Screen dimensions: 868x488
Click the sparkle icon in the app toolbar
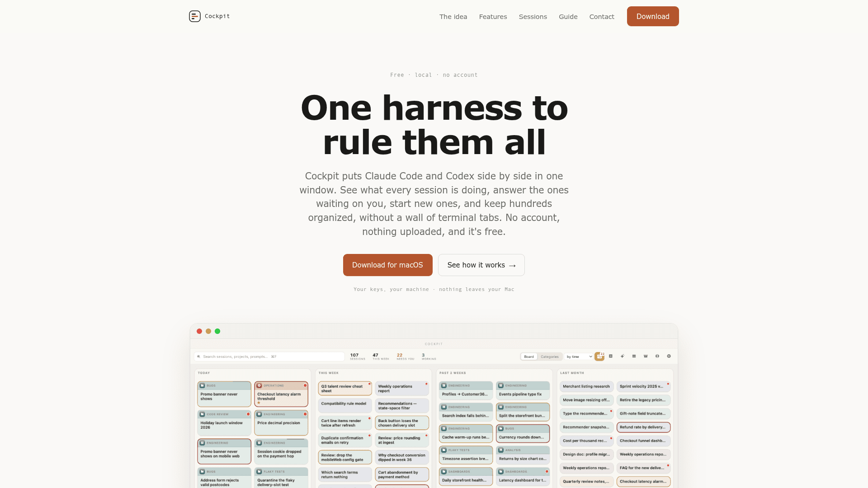click(623, 356)
